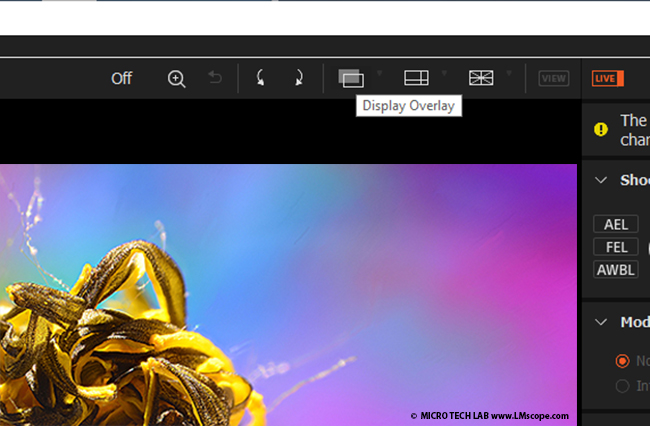Click the greyed-out undo arrow
The height and width of the screenshot is (426, 650).
[x=214, y=78]
